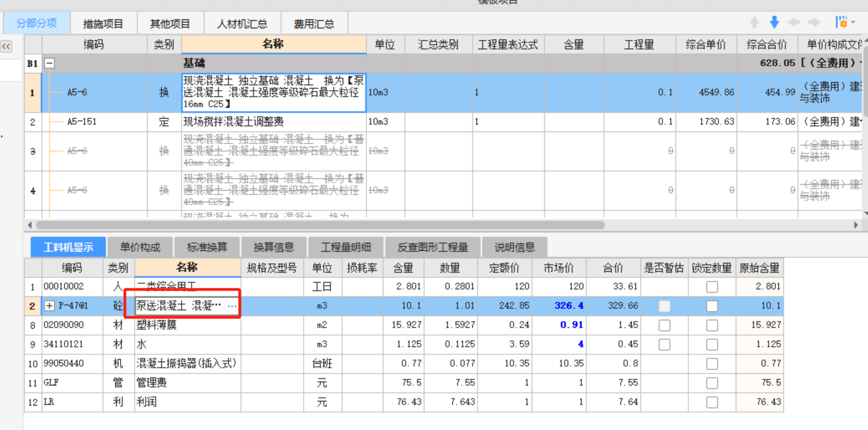The width and height of the screenshot is (868, 430).
Task: Click the 利润 name cell
Action: pos(188,402)
